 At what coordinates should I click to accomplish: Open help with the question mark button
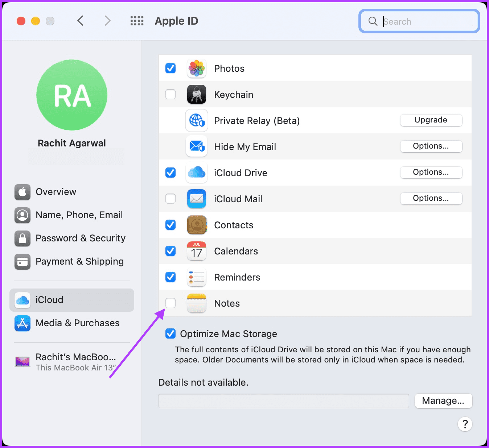[465, 424]
